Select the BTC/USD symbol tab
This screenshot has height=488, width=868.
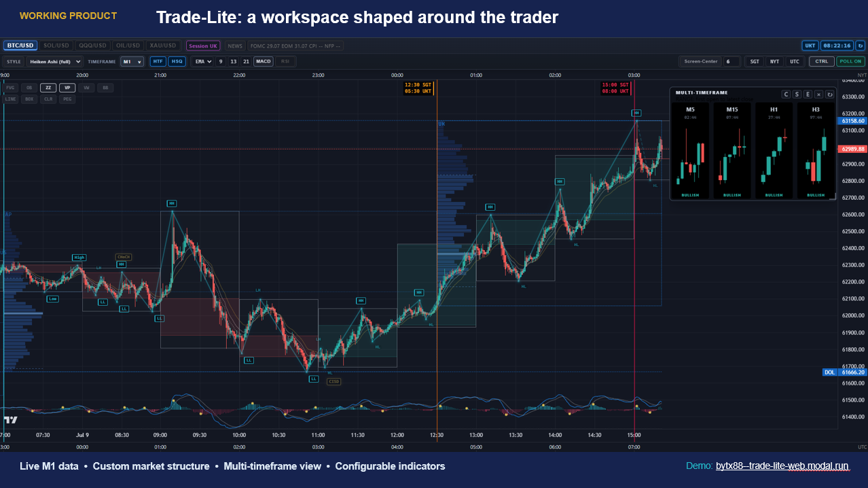coord(20,46)
